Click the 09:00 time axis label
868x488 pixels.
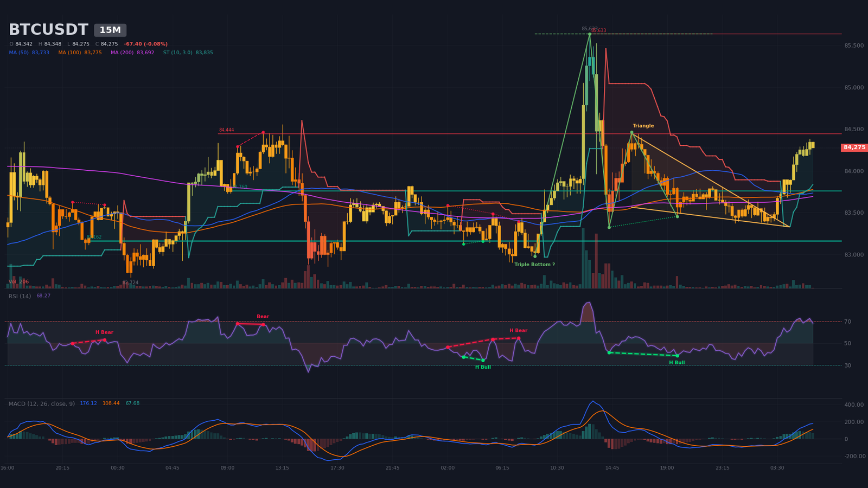coord(227,467)
